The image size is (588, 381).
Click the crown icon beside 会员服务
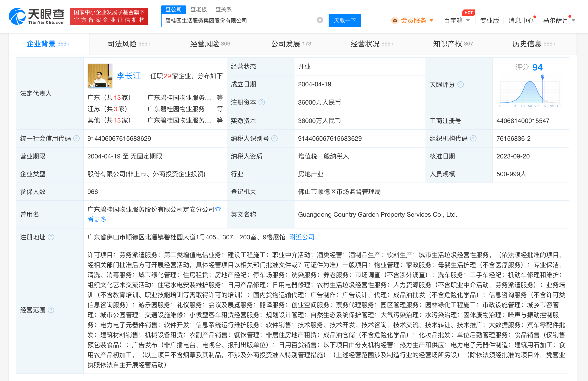(x=395, y=20)
